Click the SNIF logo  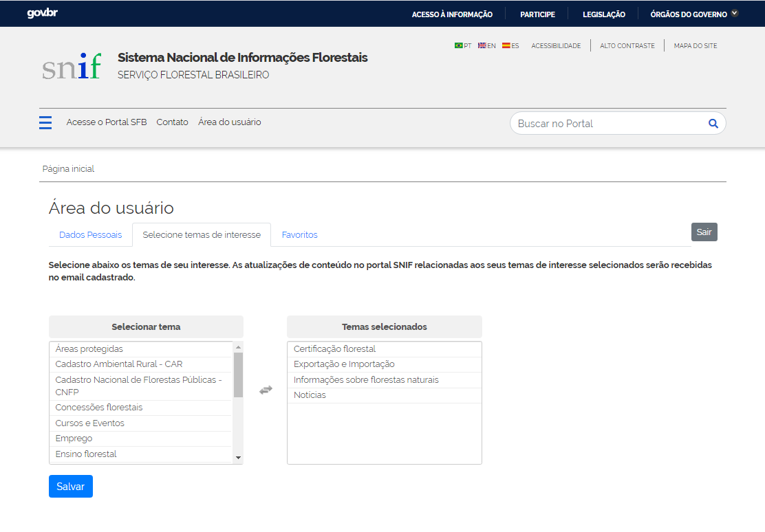[x=72, y=66]
